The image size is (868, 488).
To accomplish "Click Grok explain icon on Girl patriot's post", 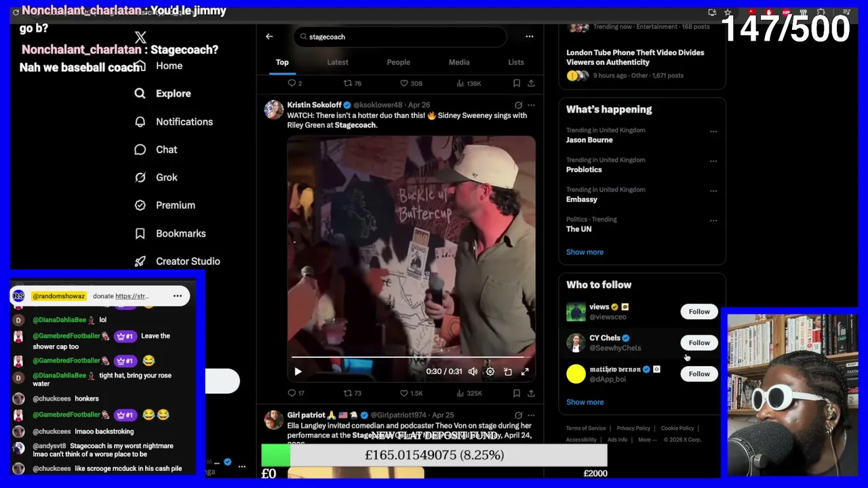I will (x=518, y=415).
